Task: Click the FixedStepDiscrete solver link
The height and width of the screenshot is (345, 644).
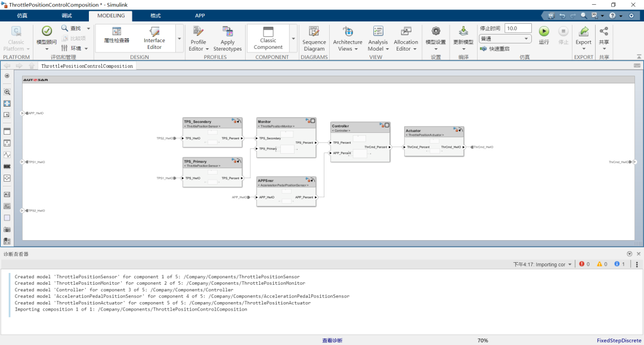Action: 618,340
